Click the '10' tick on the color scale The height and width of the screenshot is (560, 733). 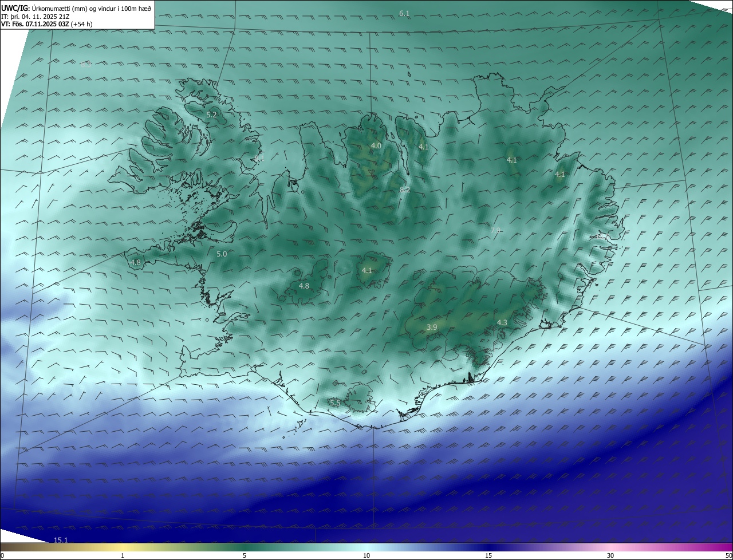(366, 555)
